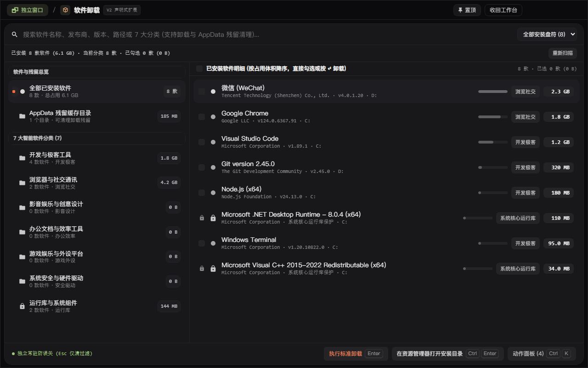The height and width of the screenshot is (368, 588).
Task: Mark the Node.js (x64) checkbox
Action: 202,193
